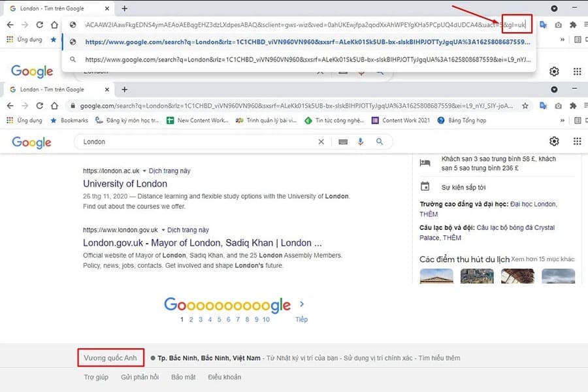The width and height of the screenshot is (588, 392).
Task: Click camera extension icon in results window toolbar
Action: (x=558, y=106)
